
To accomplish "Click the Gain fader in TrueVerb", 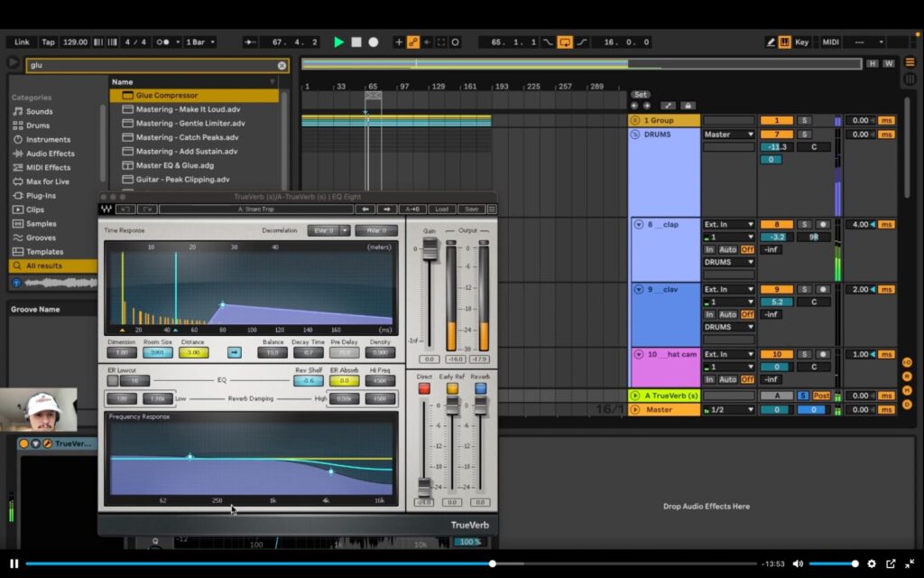I will [430, 248].
